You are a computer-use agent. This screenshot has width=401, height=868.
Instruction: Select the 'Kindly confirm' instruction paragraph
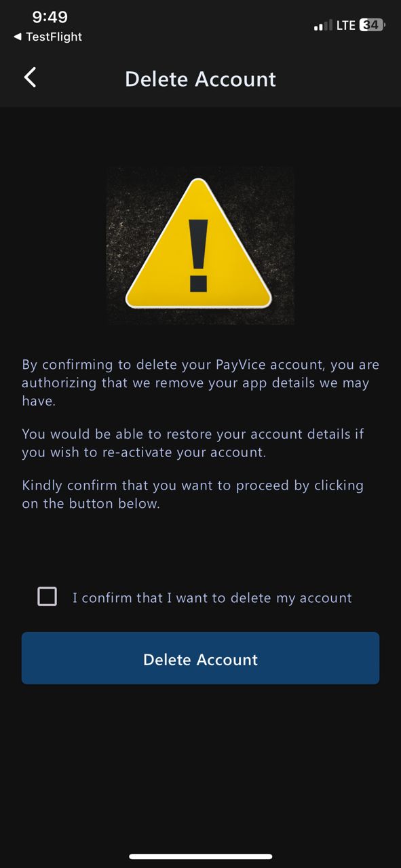click(x=193, y=494)
